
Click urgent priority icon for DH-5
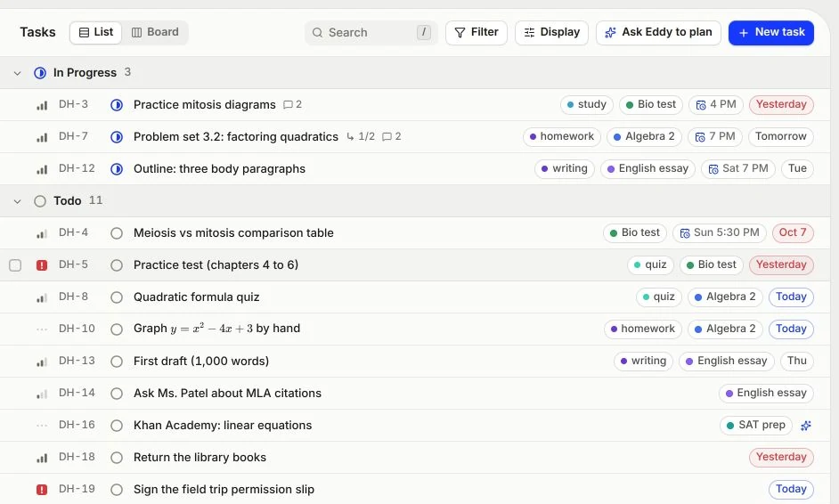click(x=42, y=265)
